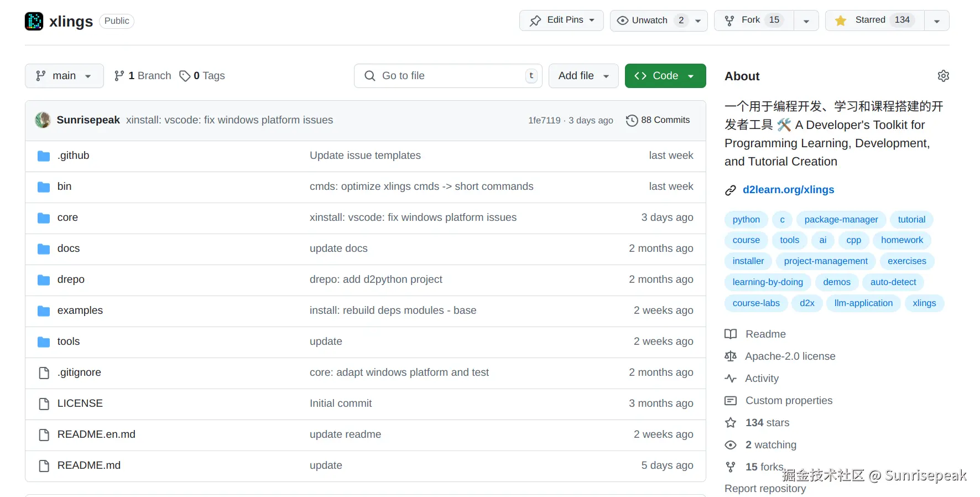Image resolution: width=980 pixels, height=497 pixels.
Task: Open the d2learn.org/xlings link
Action: (x=788, y=190)
